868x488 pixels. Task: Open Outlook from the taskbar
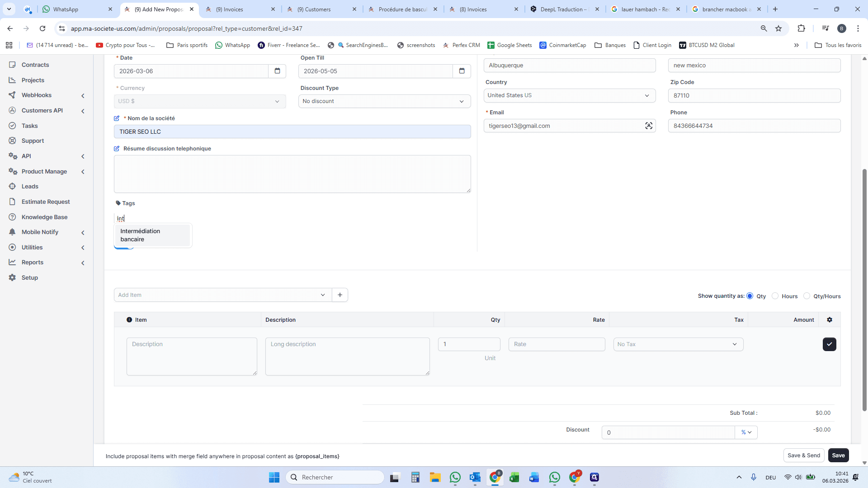(475, 478)
